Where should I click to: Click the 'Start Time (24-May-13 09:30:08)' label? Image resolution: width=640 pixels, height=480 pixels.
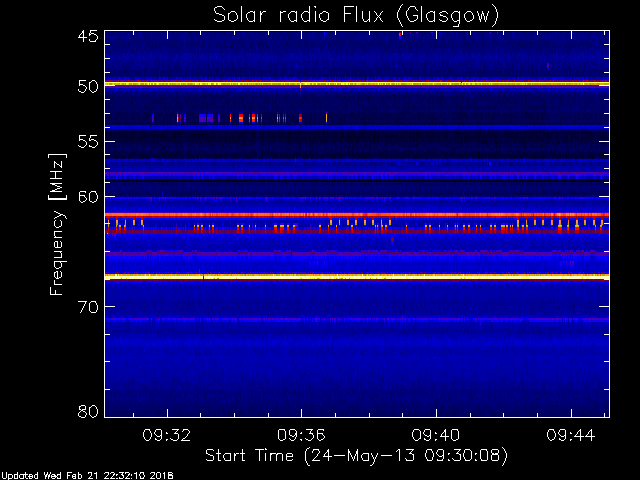tap(356, 456)
